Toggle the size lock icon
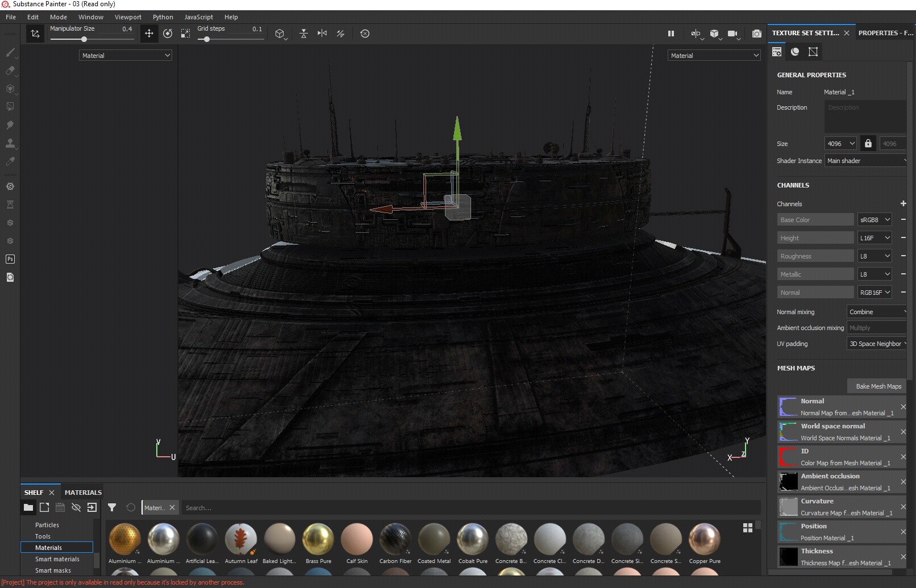 click(x=868, y=144)
